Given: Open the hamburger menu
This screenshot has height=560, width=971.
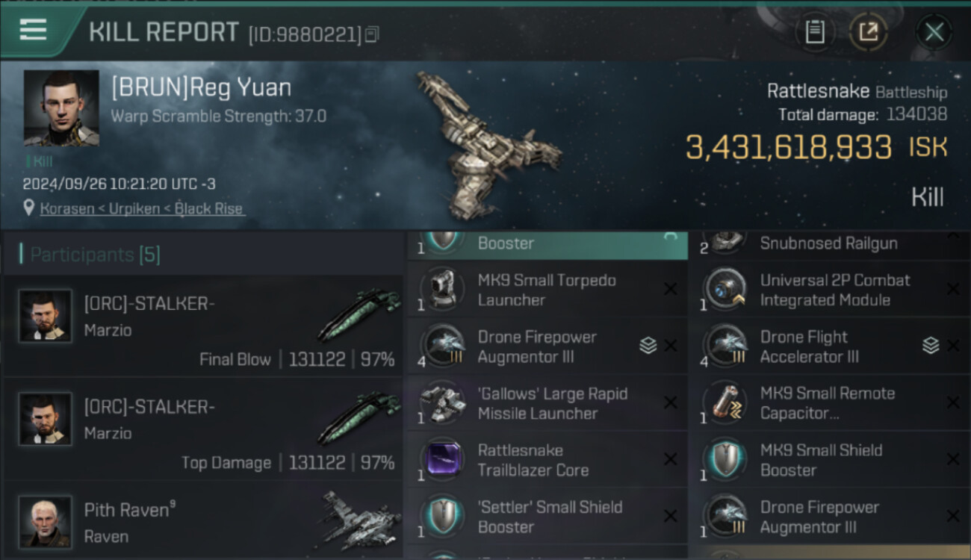Looking at the screenshot, I should (x=33, y=30).
